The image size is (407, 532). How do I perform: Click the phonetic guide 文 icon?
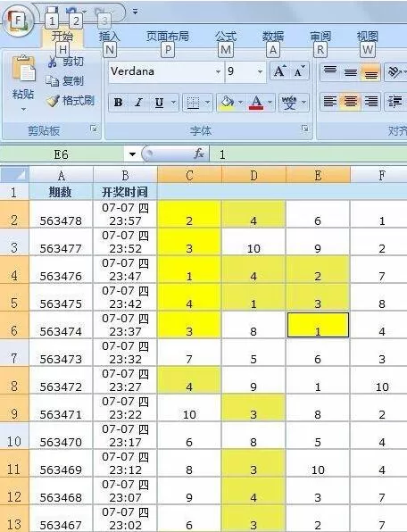pyautogui.click(x=289, y=102)
